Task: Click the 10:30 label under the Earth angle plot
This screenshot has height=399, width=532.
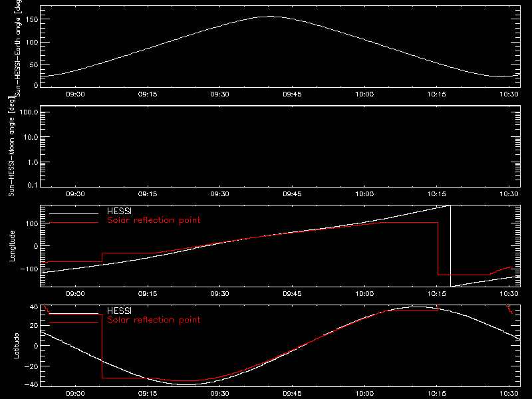Action: point(509,94)
